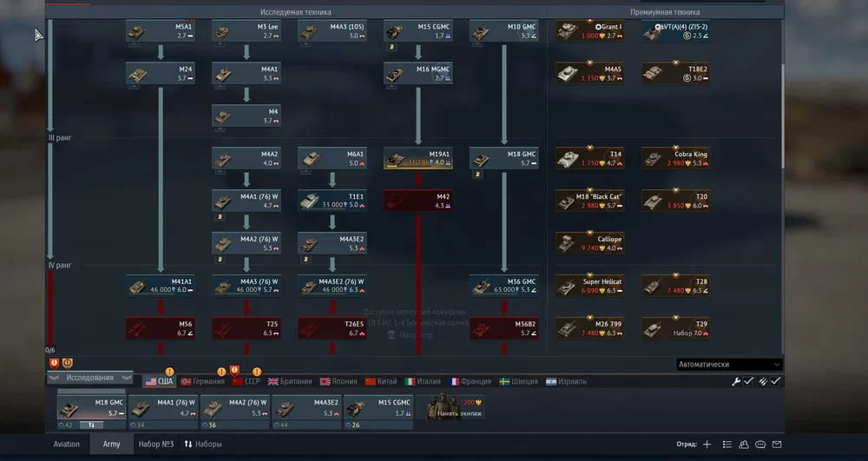This screenshot has height=461, width=868.
Task: Select the M16 MGMC vehicle
Action: click(x=418, y=74)
